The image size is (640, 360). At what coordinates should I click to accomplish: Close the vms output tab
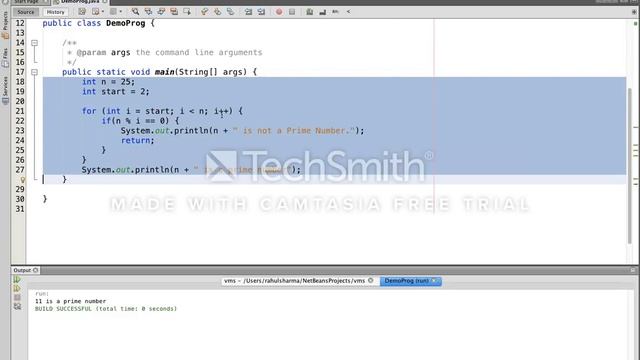[x=371, y=280]
